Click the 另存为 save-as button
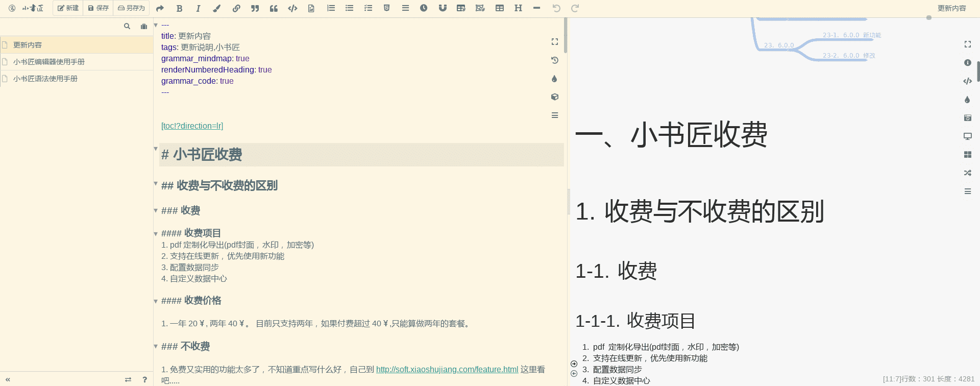The width and height of the screenshot is (980, 386). click(132, 8)
